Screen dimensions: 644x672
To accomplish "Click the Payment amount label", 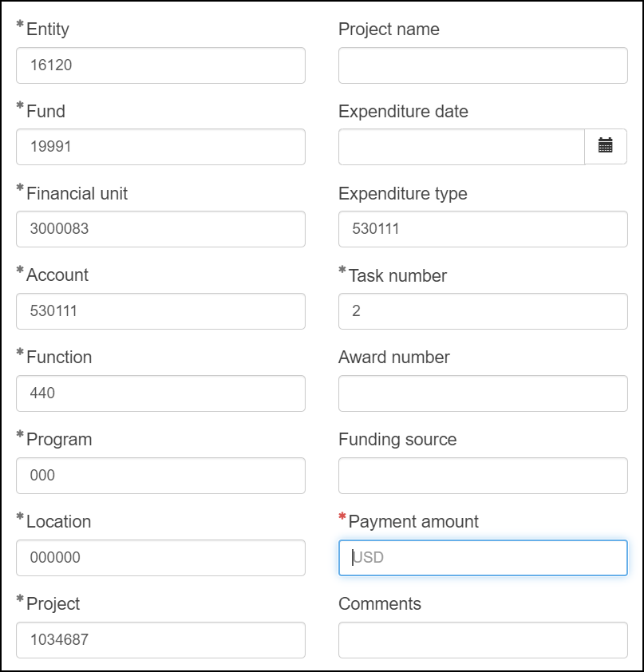I will (x=413, y=522).
